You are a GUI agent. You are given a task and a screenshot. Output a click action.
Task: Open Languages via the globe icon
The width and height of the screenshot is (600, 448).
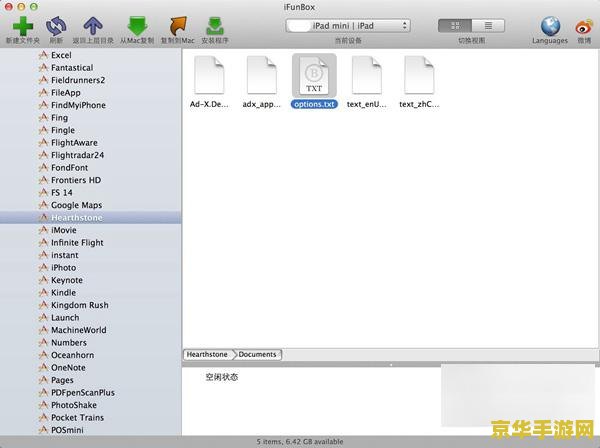550,26
